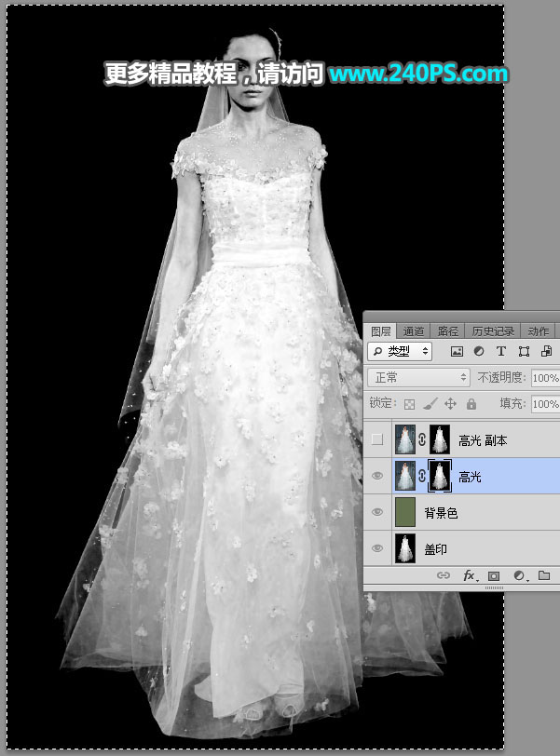560x756 pixels.
Task: Filter layers by shape type icon
Action: pyautogui.click(x=524, y=352)
